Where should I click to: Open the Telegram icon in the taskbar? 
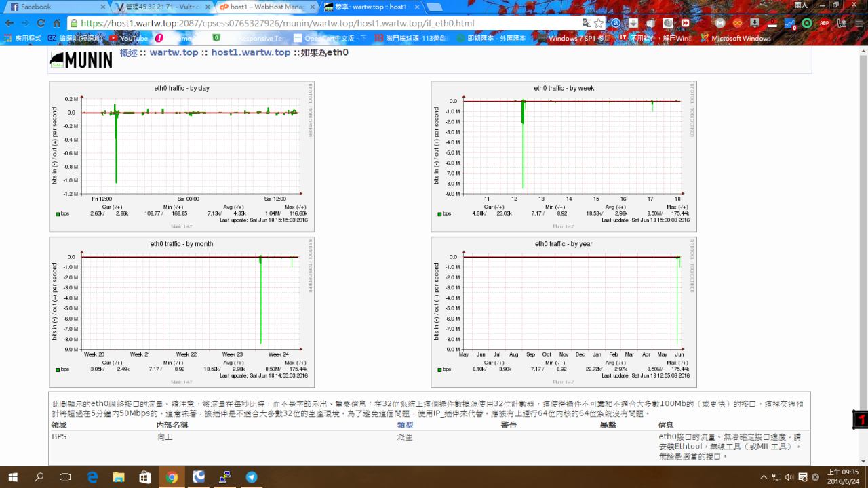(x=252, y=477)
